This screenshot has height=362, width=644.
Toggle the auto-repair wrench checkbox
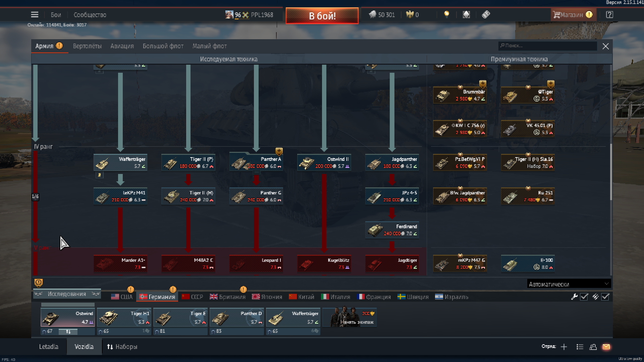point(584,297)
